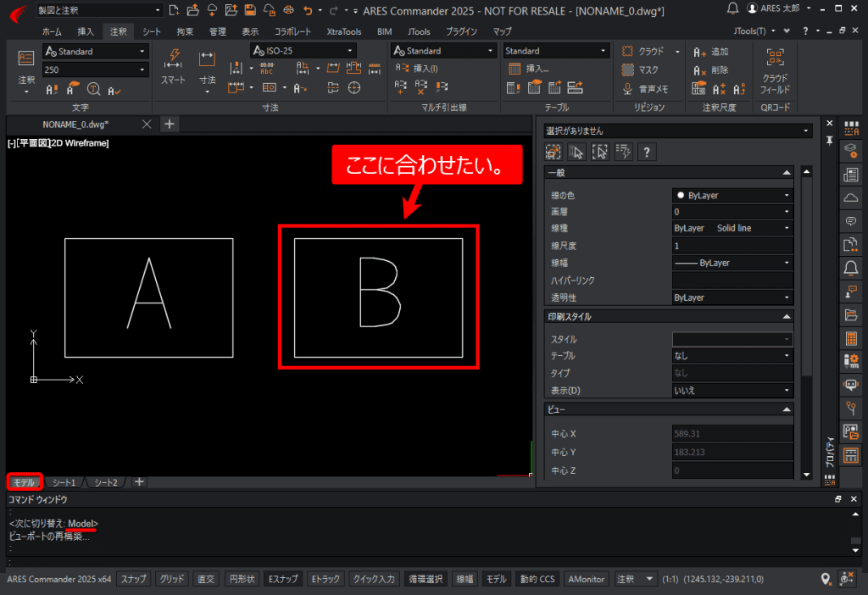Viewport: 868px width, 595px height.
Task: Toggle スナップ in the status bar
Action: (x=133, y=579)
